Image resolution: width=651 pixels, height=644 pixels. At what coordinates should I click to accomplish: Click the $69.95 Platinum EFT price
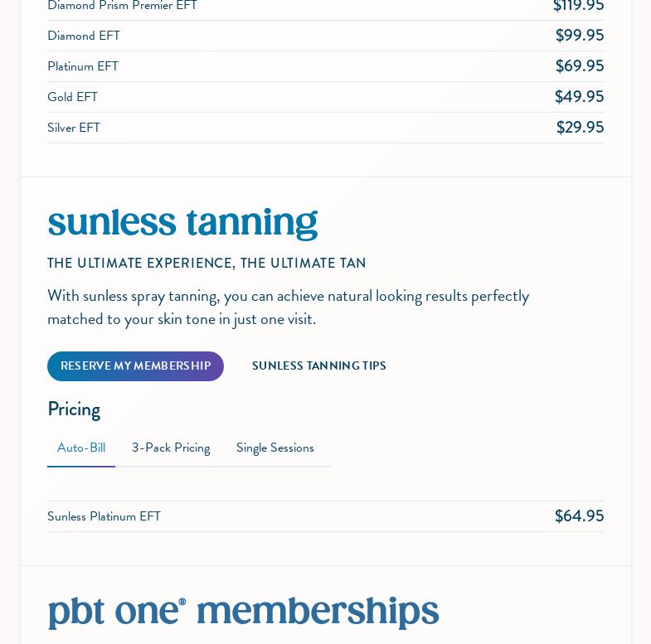(580, 66)
